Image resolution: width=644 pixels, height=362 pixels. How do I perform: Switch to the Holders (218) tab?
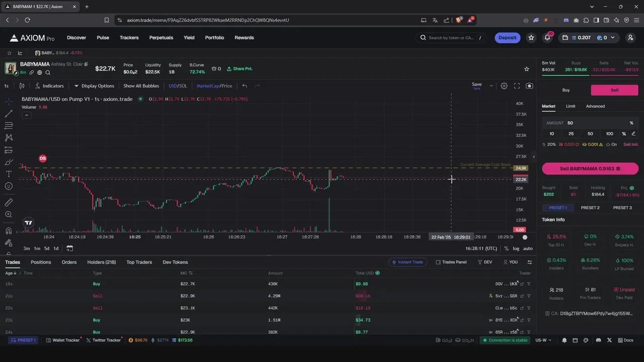click(x=101, y=262)
